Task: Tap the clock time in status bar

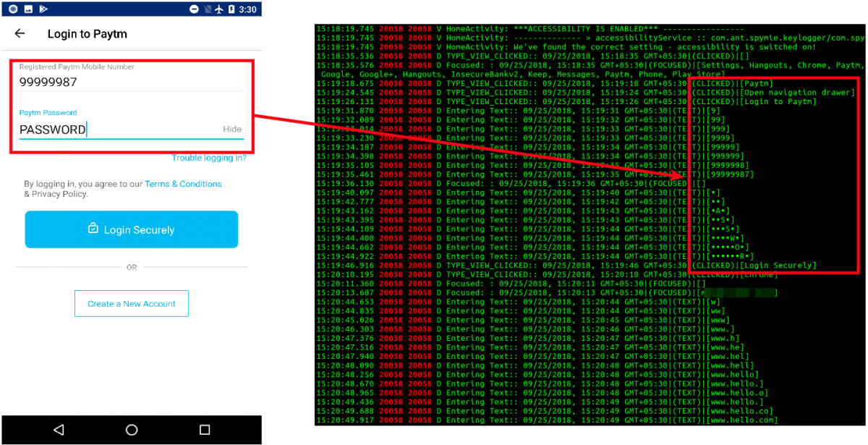Action: pos(247,9)
